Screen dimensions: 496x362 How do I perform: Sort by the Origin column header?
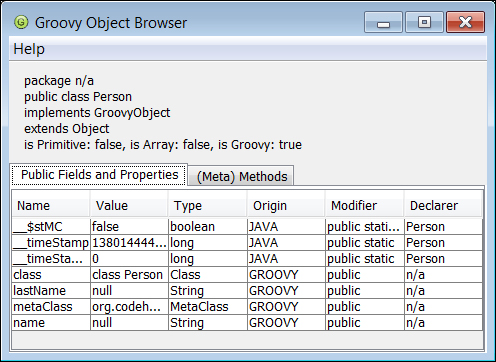click(x=286, y=206)
